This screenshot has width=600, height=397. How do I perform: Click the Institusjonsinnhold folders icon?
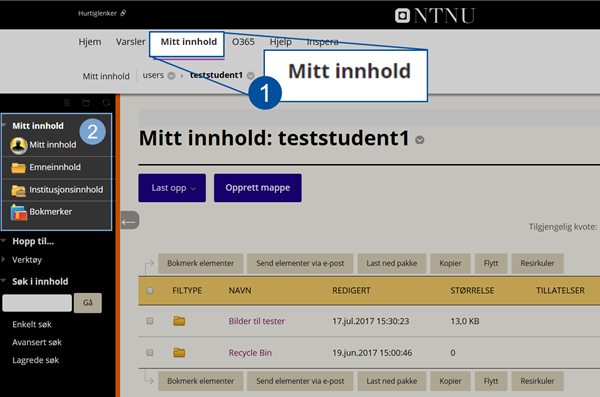coord(18,190)
